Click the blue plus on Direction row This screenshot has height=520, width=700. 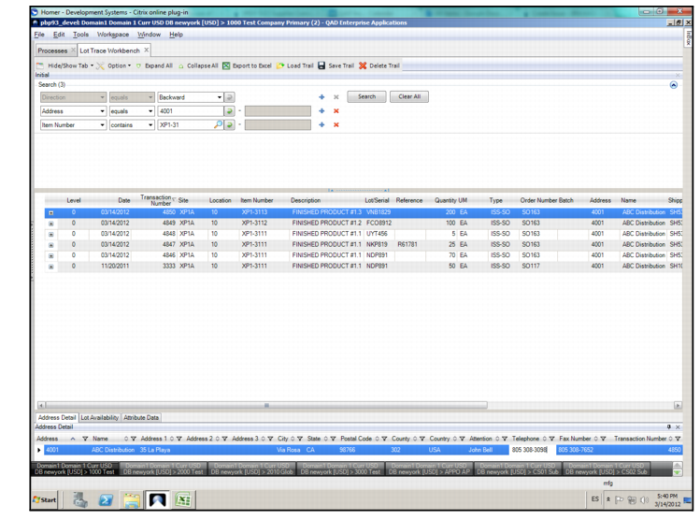pos(321,97)
